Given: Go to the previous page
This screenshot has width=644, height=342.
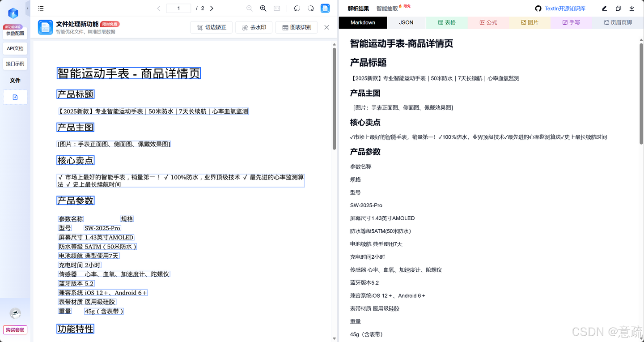Looking at the screenshot, I should (x=159, y=9).
